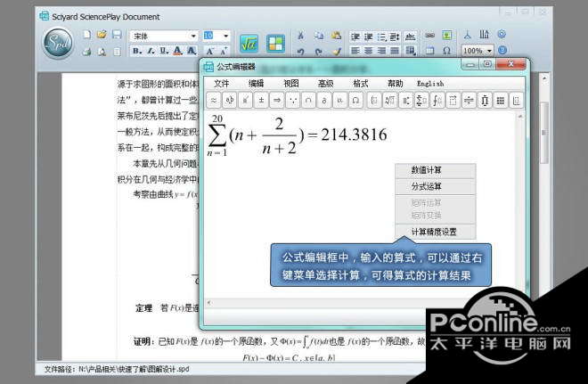Change font color with red A icon
The image size is (588, 384).
178,51
